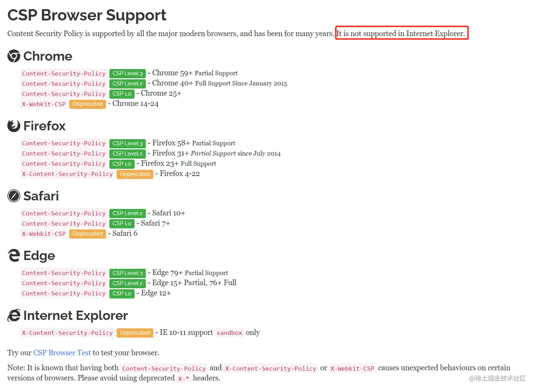Click CSP 1.0 badge for Safari 7+
This screenshot has width=536, height=392.
coord(122,223)
